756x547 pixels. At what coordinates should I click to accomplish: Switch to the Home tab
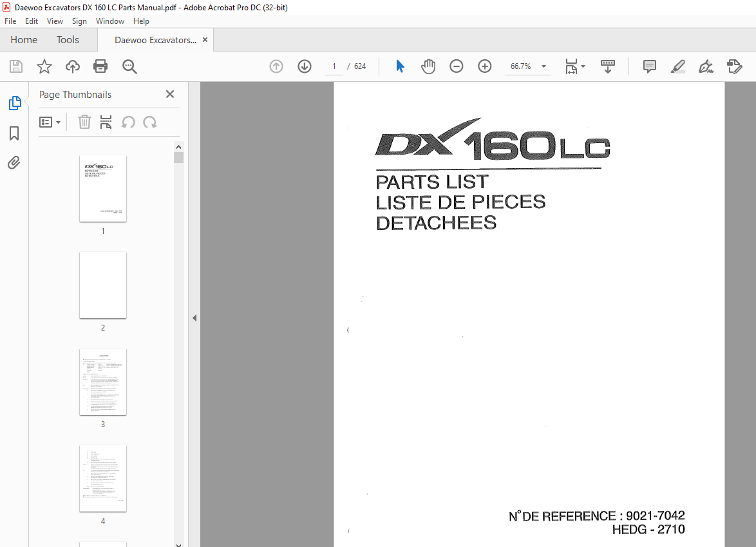pos(24,40)
